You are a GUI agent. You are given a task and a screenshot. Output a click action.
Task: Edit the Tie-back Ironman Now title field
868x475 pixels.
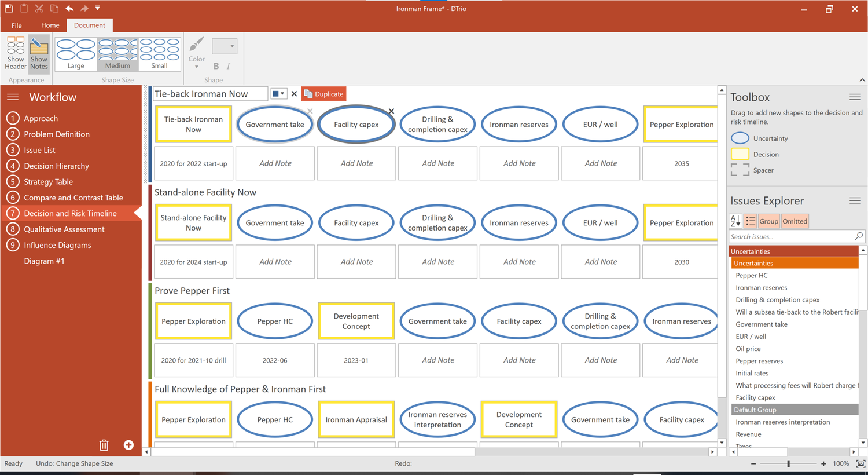tap(210, 94)
